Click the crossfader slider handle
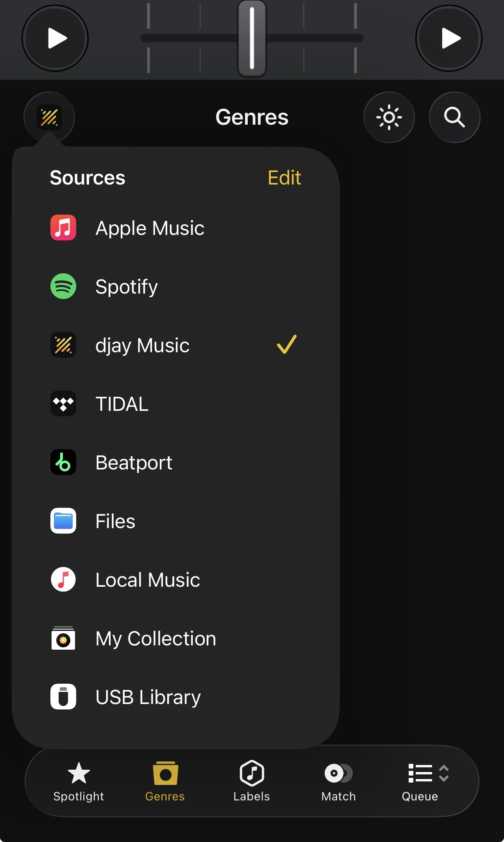504x842 pixels. [x=252, y=38]
